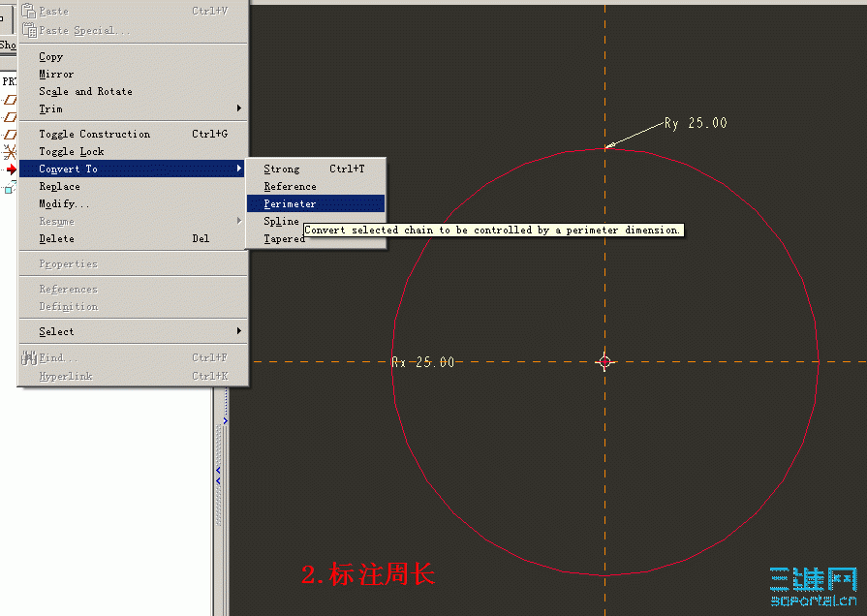Click the small cube icon below the red arrow
867x616 pixels.
(x=8, y=187)
